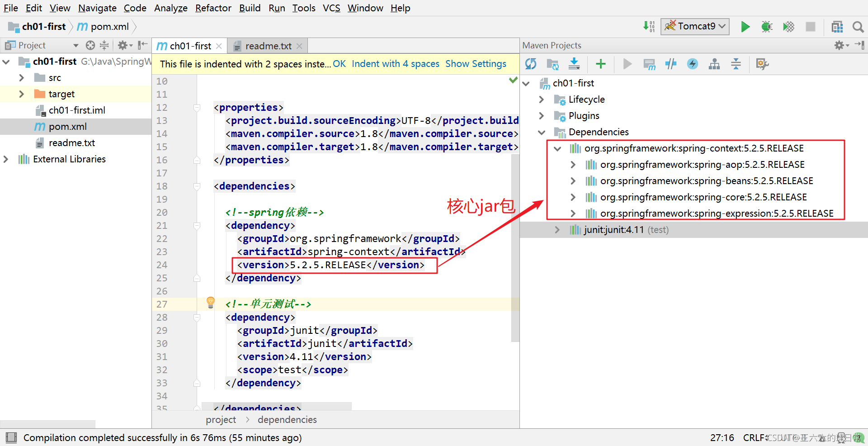Click Generate Sources and Update Folders icon
The height and width of the screenshot is (446, 868).
(x=552, y=64)
